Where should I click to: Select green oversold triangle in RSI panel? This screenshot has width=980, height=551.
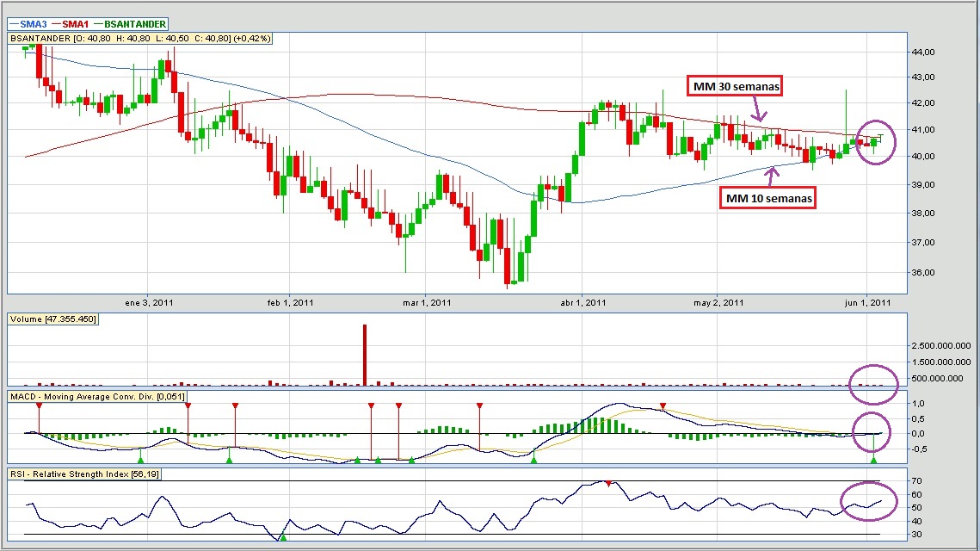pyautogui.click(x=283, y=538)
